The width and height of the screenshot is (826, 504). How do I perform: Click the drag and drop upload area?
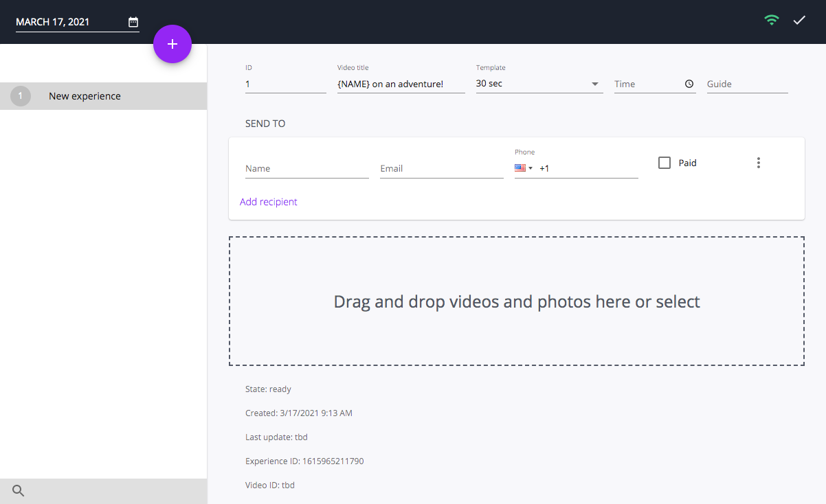pos(516,301)
